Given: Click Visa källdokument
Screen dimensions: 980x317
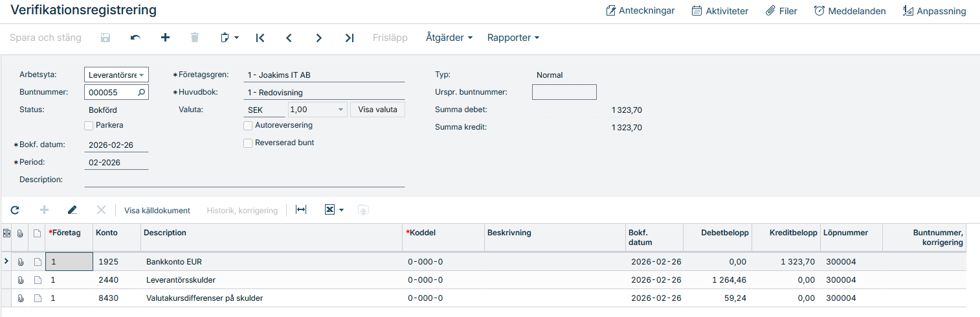Looking at the screenshot, I should 157,210.
